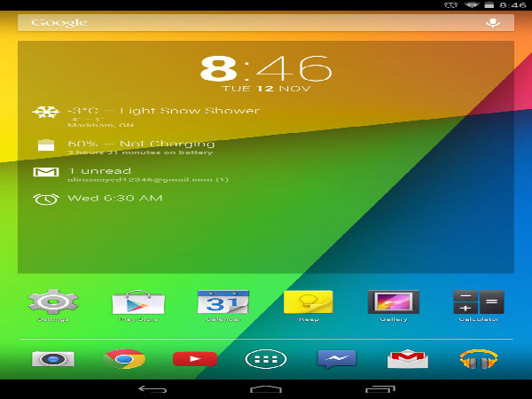Open the YouTube app
This screenshot has height=399, width=532.
tap(195, 359)
